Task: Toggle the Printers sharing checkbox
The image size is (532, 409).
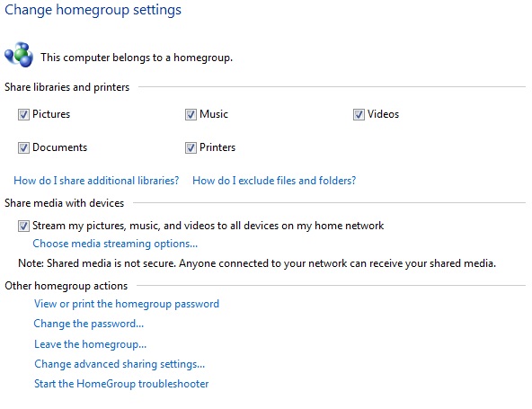Action: (191, 148)
